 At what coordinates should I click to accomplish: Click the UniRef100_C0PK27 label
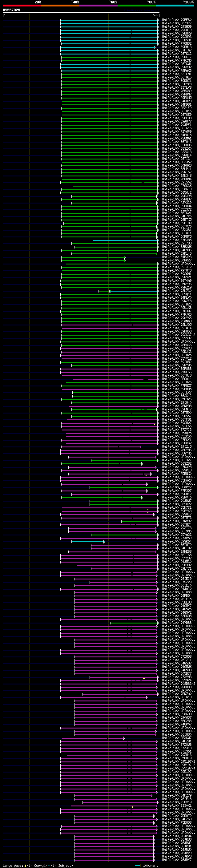tap(177, 260)
